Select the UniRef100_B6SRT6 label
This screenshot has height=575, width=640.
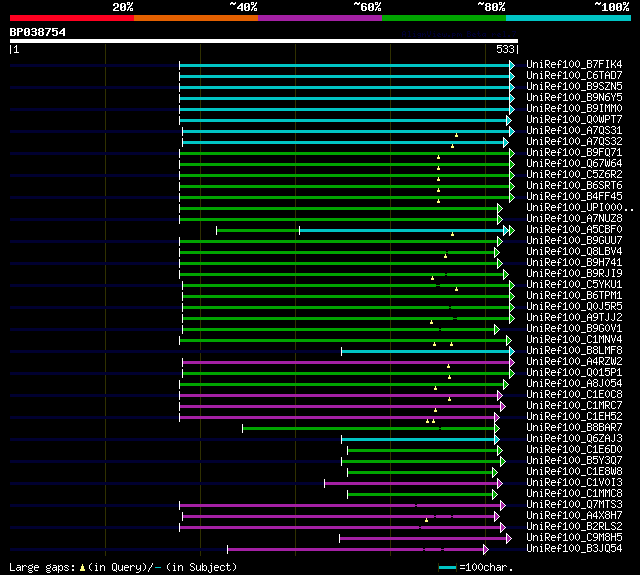[574, 186]
